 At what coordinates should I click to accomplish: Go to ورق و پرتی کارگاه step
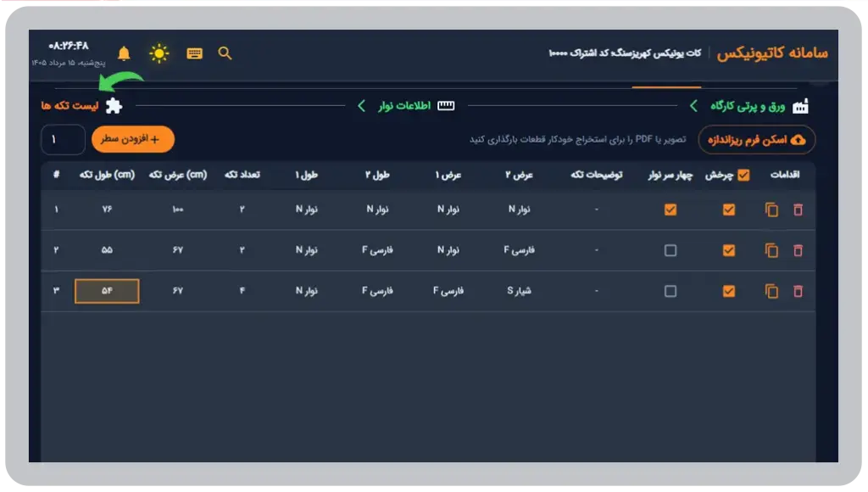pos(748,106)
